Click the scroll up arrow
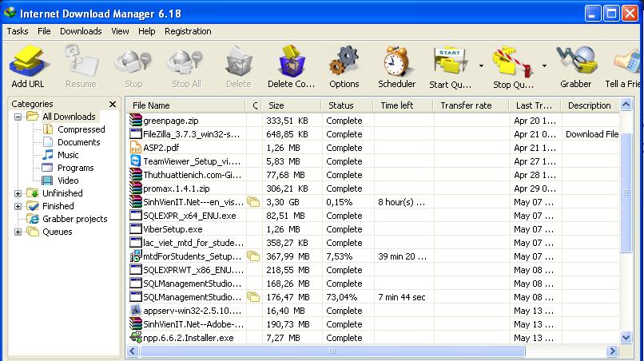The width and height of the screenshot is (644, 361). [626, 105]
